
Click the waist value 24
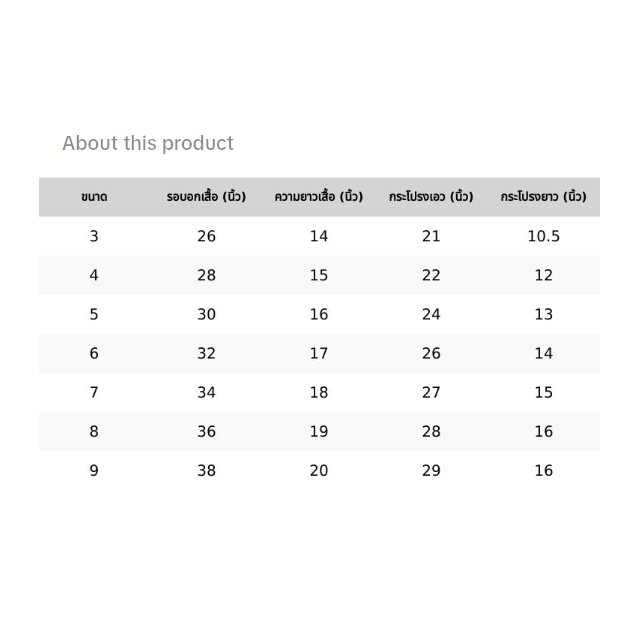pos(431,314)
